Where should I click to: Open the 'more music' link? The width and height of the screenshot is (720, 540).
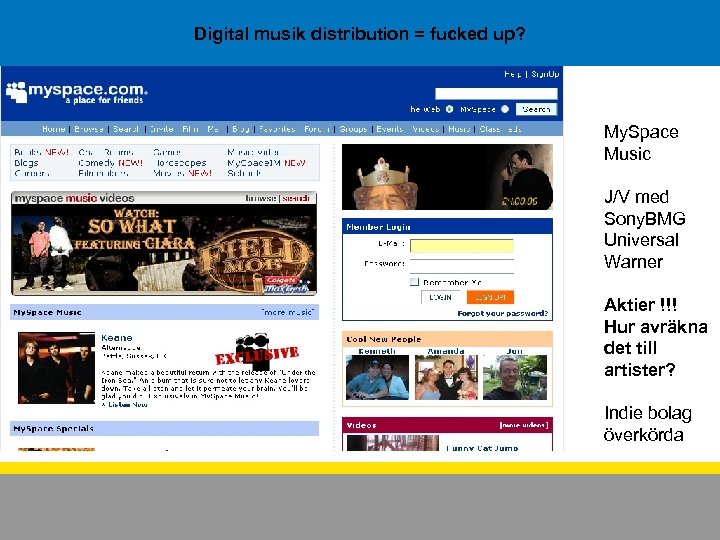coord(287,312)
